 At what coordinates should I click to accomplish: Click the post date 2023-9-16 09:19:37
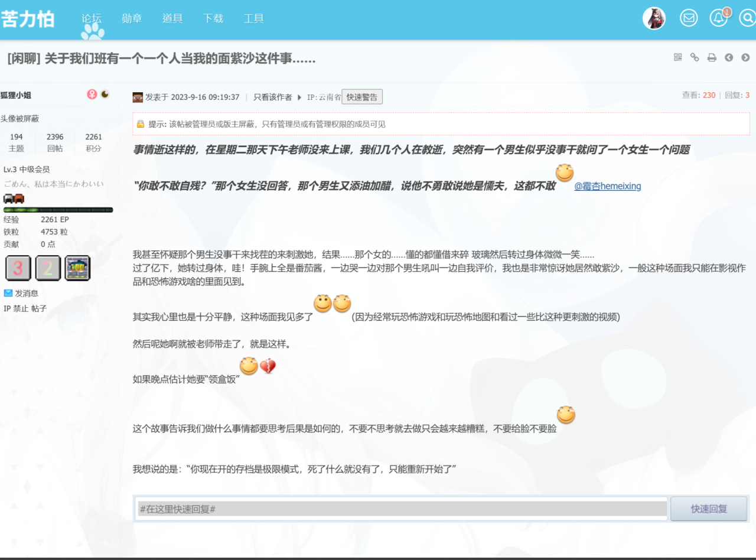[205, 97]
